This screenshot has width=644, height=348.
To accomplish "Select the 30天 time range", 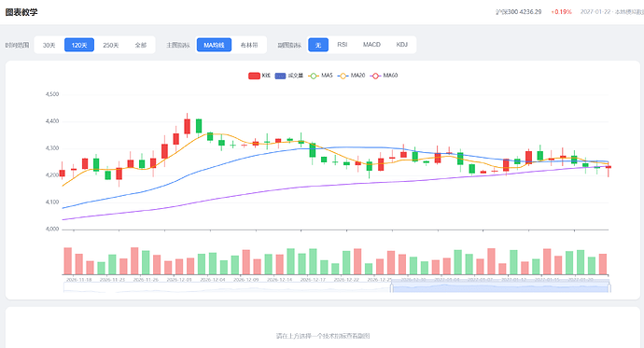I will click(x=49, y=45).
